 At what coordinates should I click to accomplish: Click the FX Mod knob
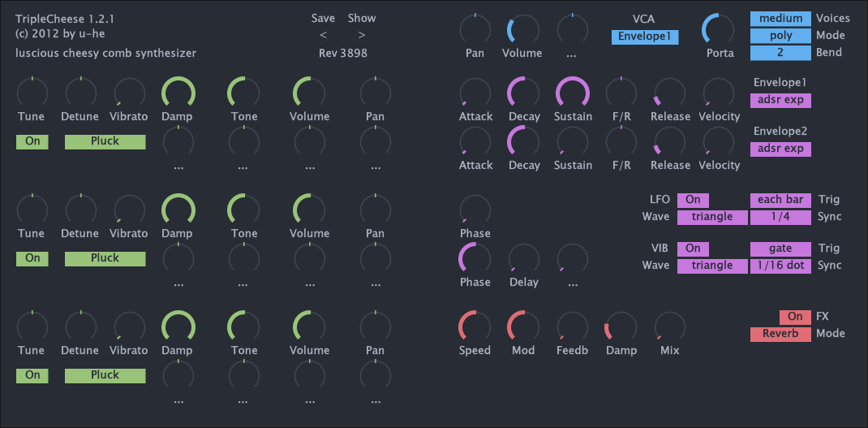pyautogui.click(x=523, y=326)
